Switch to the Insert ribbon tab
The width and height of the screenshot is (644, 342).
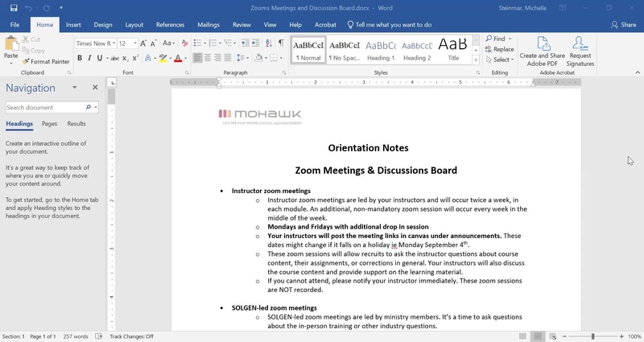73,25
